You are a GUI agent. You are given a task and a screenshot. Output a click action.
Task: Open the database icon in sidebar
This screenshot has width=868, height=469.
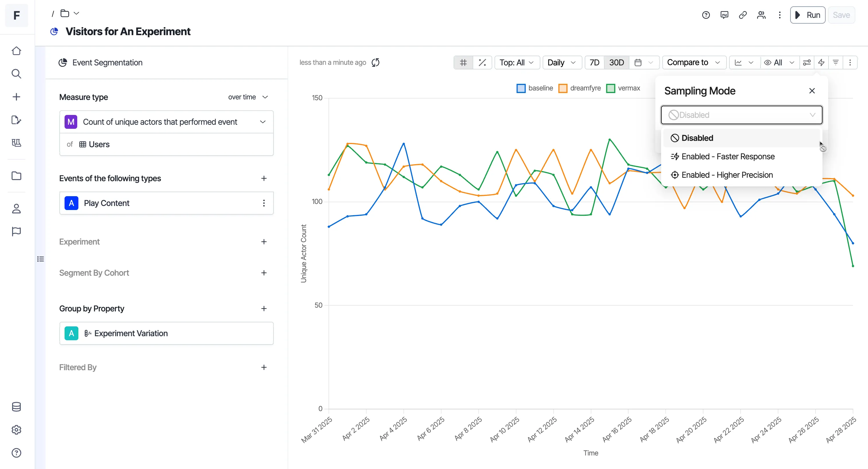[16, 407]
